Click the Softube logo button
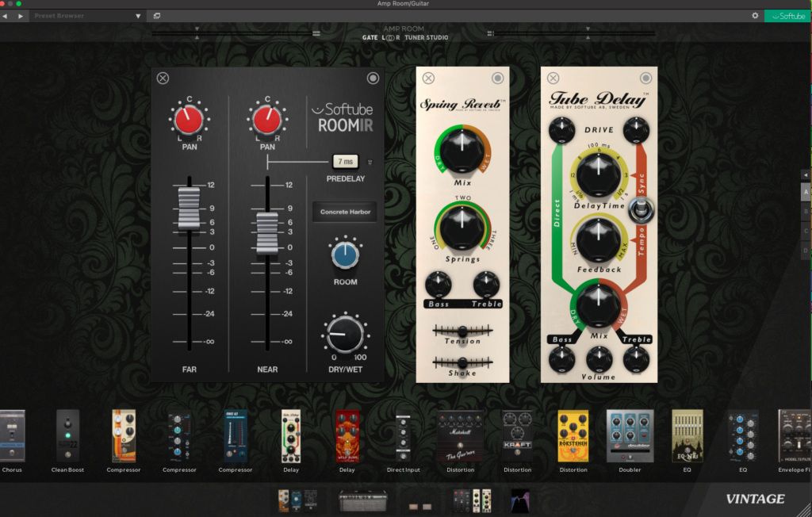 (787, 16)
